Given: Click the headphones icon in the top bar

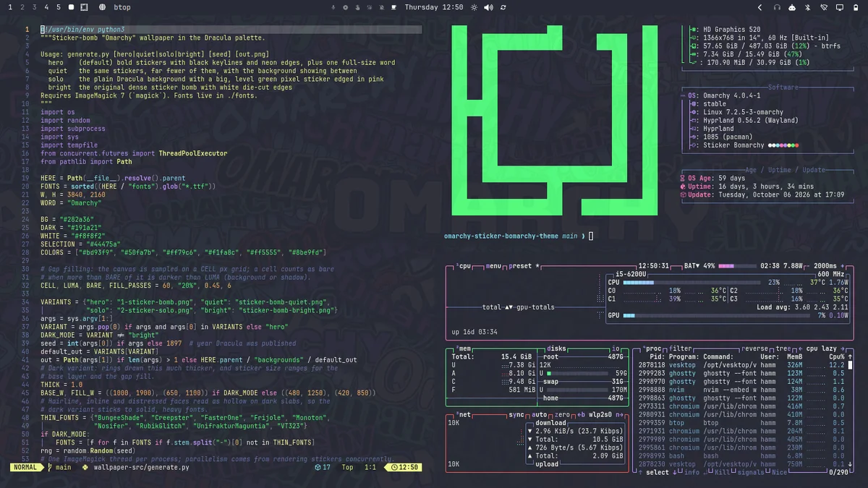Looking at the screenshot, I should 777,7.
